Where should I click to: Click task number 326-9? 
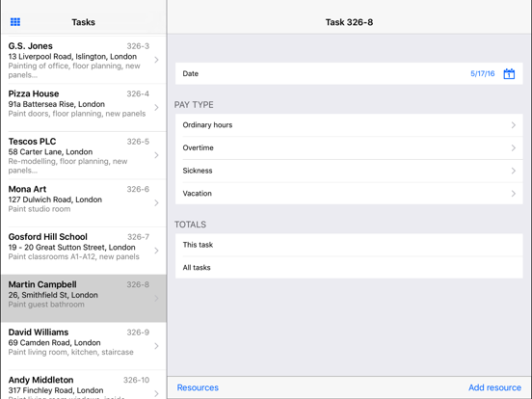pyautogui.click(x=138, y=332)
